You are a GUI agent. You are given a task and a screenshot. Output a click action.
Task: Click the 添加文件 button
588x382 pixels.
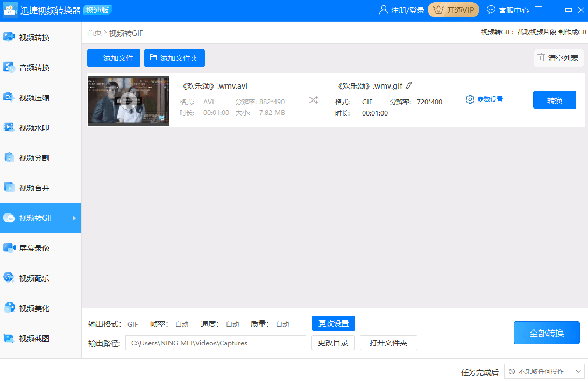pyautogui.click(x=114, y=58)
